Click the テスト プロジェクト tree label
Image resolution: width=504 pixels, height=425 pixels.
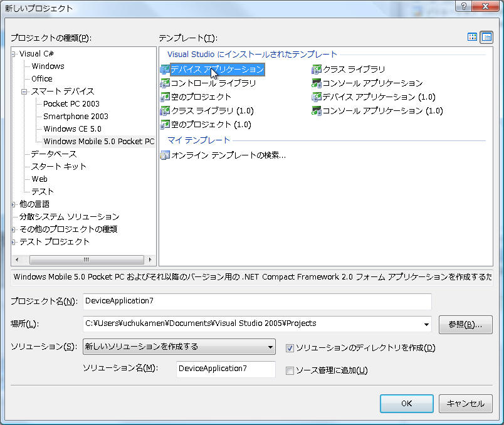click(55, 242)
